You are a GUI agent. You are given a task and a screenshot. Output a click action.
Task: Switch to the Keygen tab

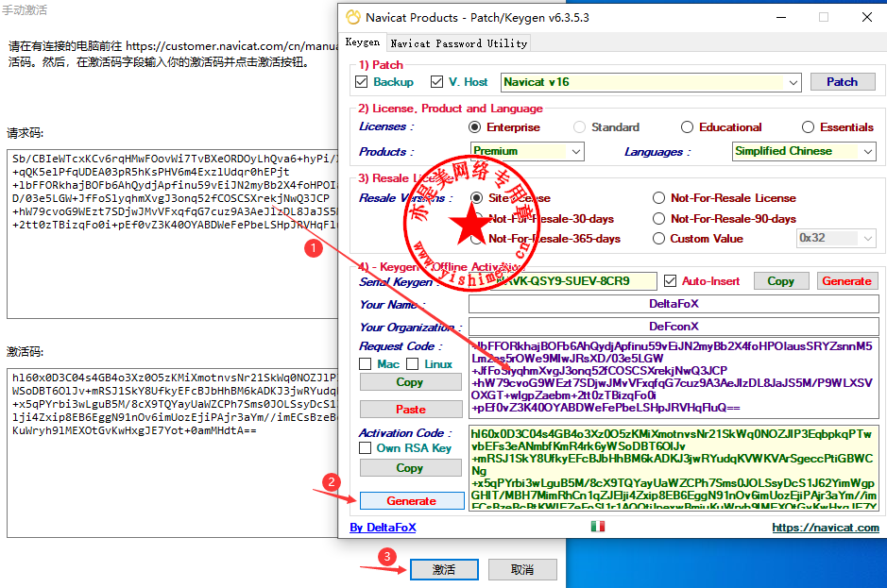tap(362, 42)
